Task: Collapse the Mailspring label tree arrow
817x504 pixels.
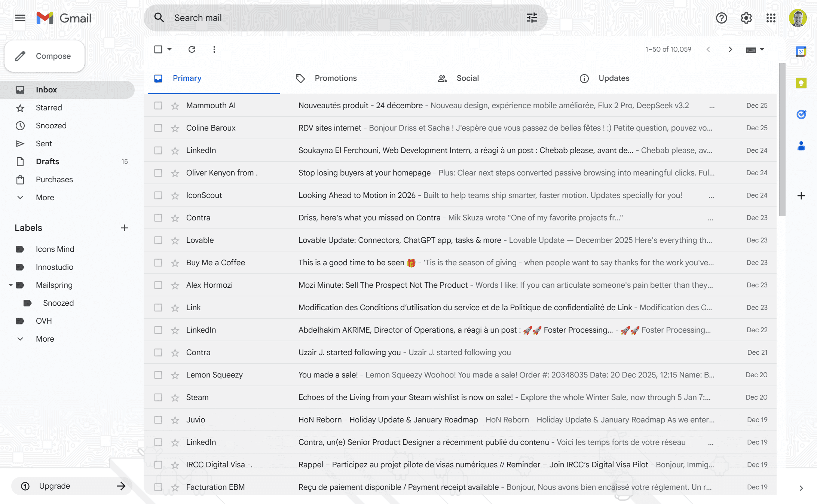Action: [11, 285]
